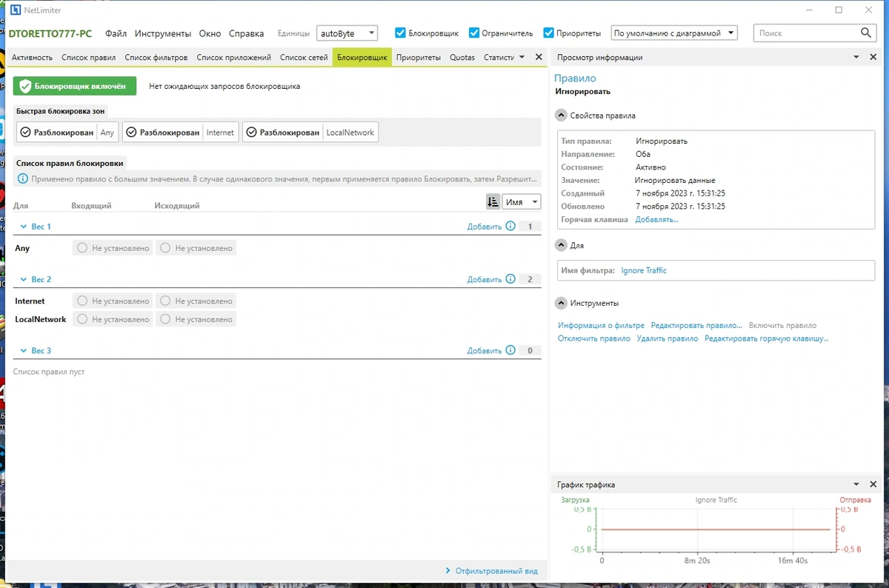Click the NetLimiter logo icon in title bar

pos(16,10)
